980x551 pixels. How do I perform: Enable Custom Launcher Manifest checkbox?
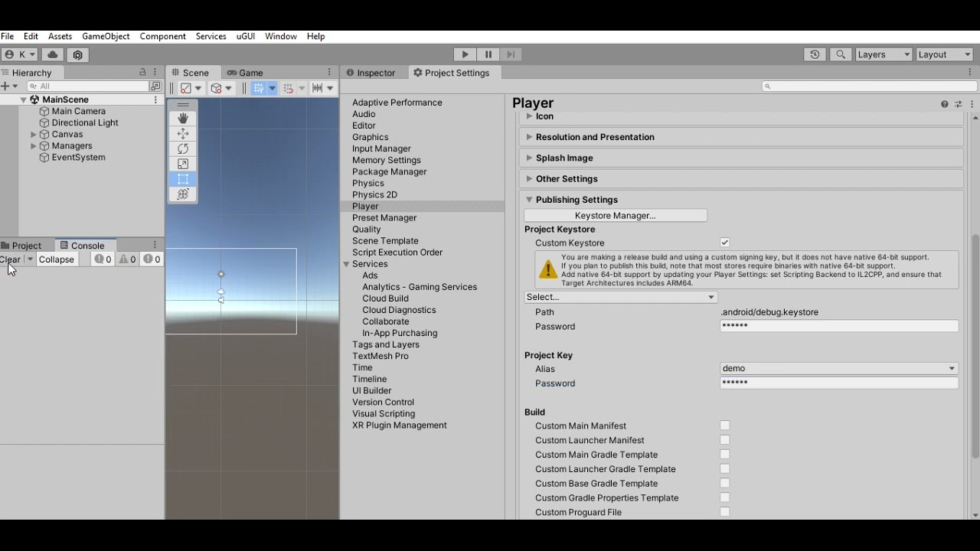coord(724,440)
